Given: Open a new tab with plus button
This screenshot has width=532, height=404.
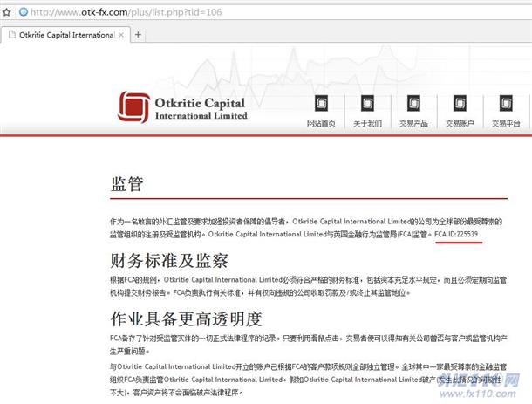Looking at the screenshot, I should pos(138,34).
